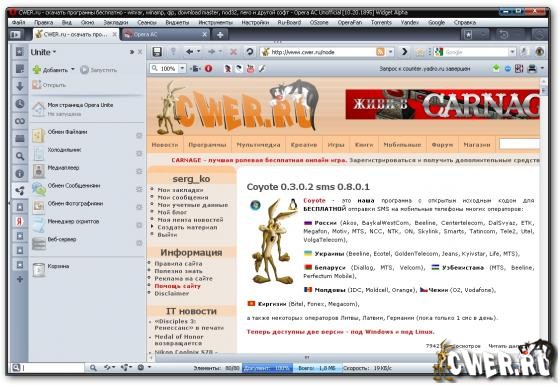The width and height of the screenshot is (560, 385).
Task: Switch to the Opera AC tab
Action: point(165,34)
